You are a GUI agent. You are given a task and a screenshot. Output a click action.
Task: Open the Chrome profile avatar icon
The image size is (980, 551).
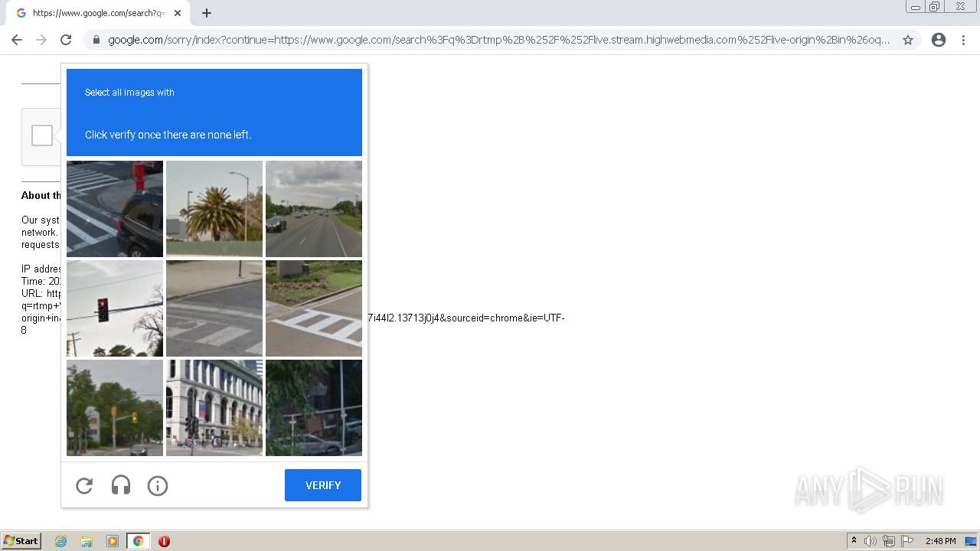click(x=939, y=40)
